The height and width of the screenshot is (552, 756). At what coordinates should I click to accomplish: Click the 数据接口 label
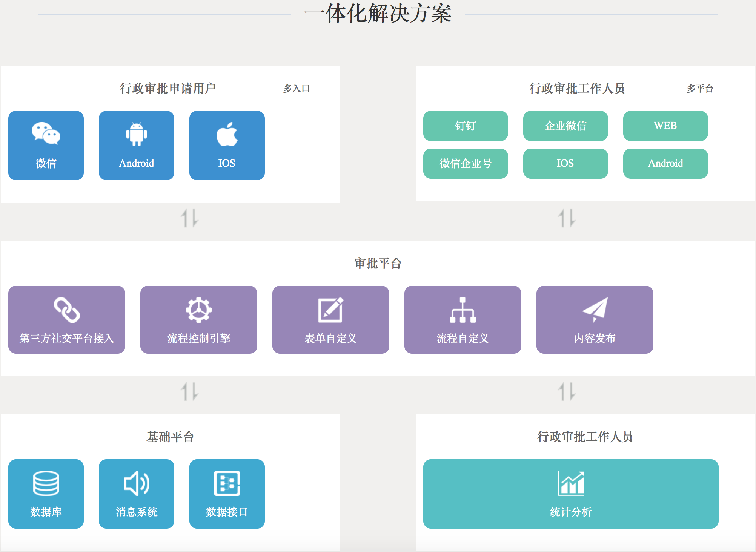click(227, 512)
